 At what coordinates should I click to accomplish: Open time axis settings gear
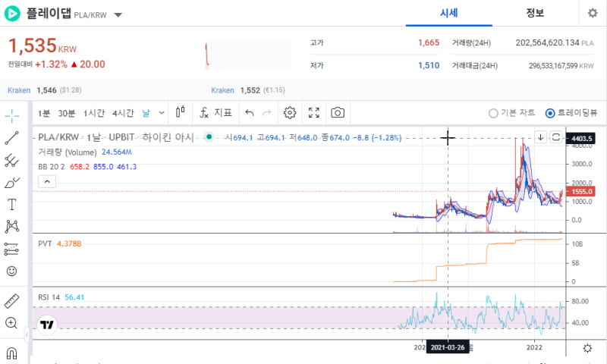tap(587, 348)
